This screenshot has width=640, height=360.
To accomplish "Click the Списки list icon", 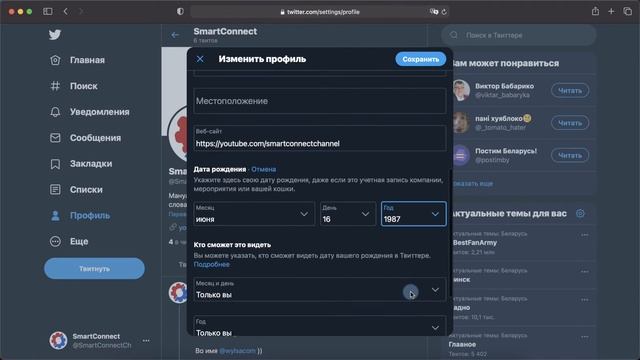I will [x=55, y=190].
